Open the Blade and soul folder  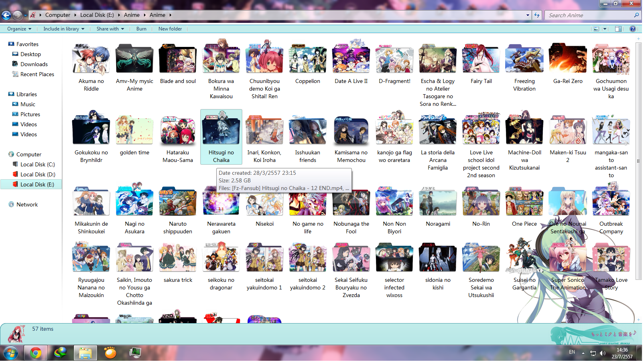tap(178, 63)
